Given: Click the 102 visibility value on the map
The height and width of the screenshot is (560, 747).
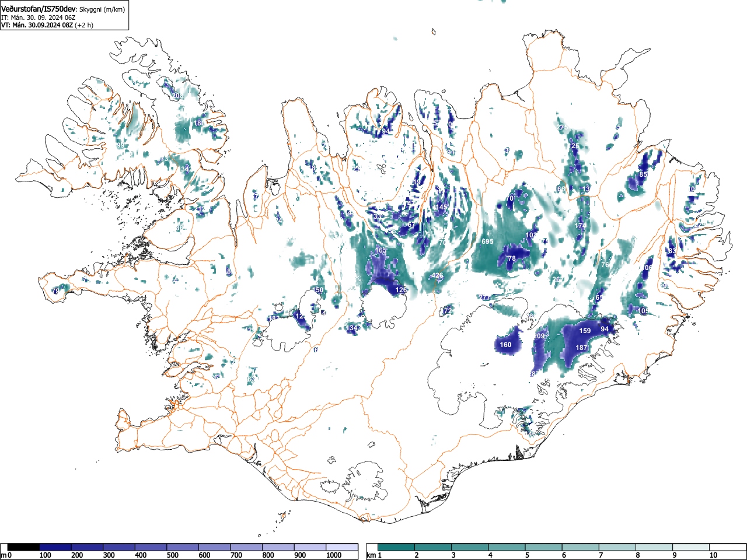Looking at the screenshot, I should 532,235.
